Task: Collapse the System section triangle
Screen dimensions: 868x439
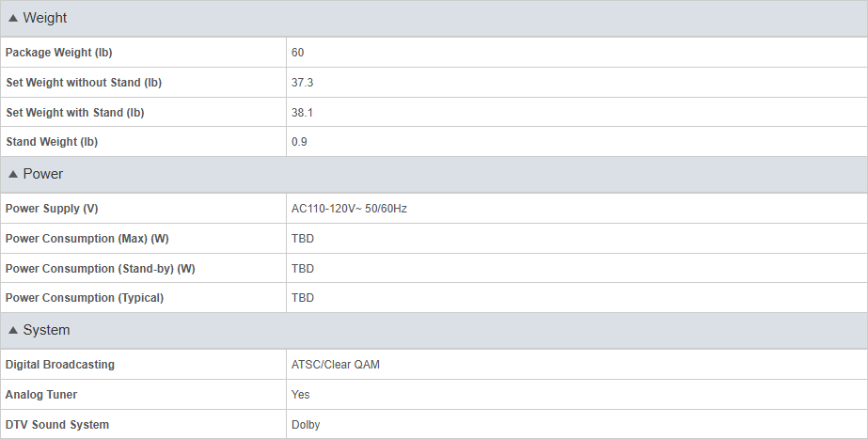Action: tap(13, 331)
